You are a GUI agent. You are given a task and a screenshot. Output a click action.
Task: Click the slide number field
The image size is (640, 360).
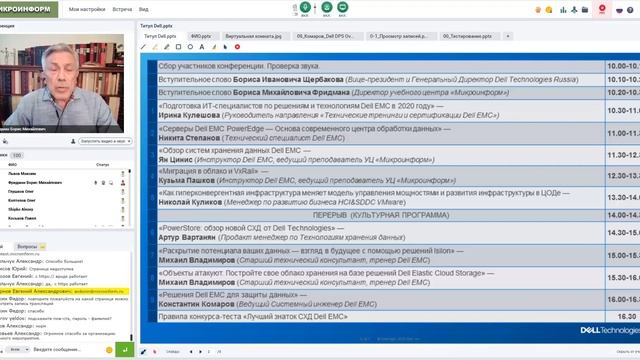point(209,351)
